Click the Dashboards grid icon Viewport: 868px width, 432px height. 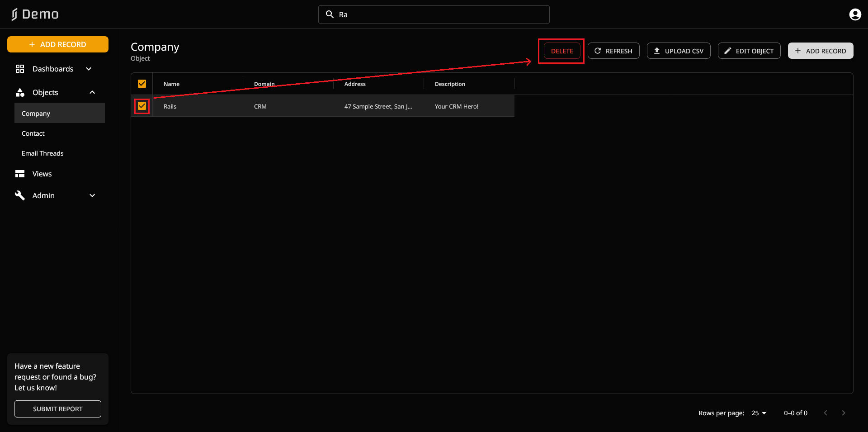click(x=20, y=69)
